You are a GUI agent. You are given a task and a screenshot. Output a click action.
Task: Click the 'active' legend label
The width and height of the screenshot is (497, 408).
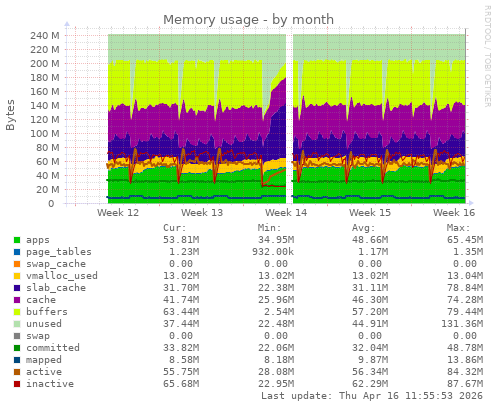(x=44, y=372)
